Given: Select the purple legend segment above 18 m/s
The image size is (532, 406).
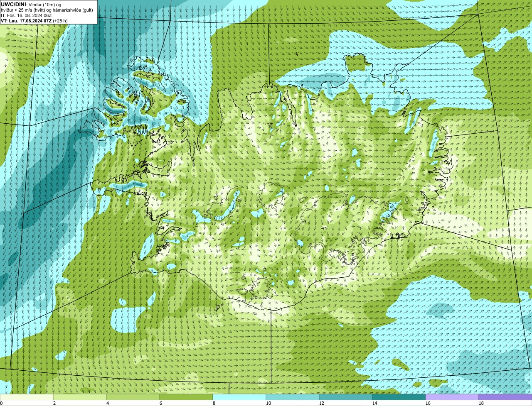Looking at the screenshot, I should [505, 397].
